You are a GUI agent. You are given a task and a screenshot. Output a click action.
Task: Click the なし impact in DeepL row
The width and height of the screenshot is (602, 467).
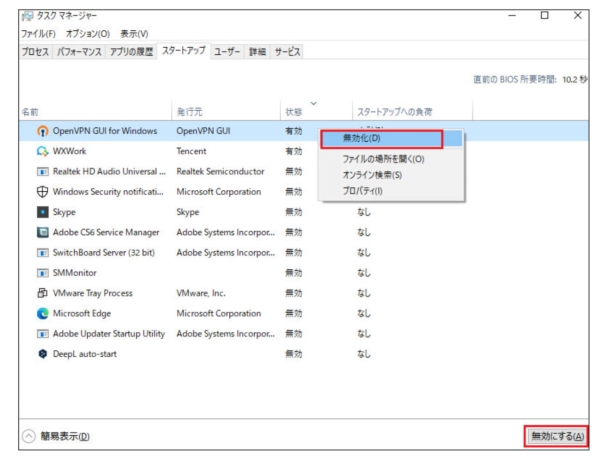point(364,354)
